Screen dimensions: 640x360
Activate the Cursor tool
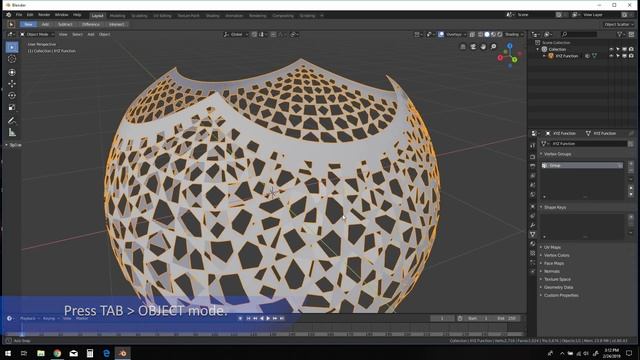point(12,59)
